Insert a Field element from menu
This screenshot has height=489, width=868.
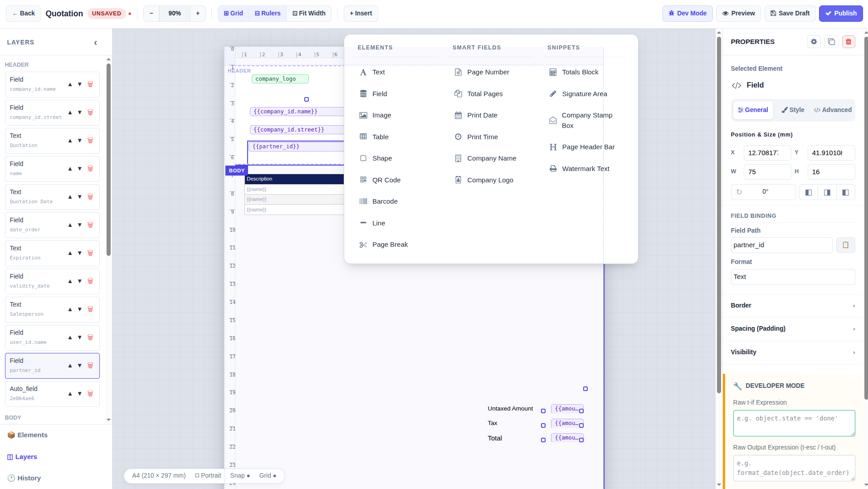click(x=374, y=94)
